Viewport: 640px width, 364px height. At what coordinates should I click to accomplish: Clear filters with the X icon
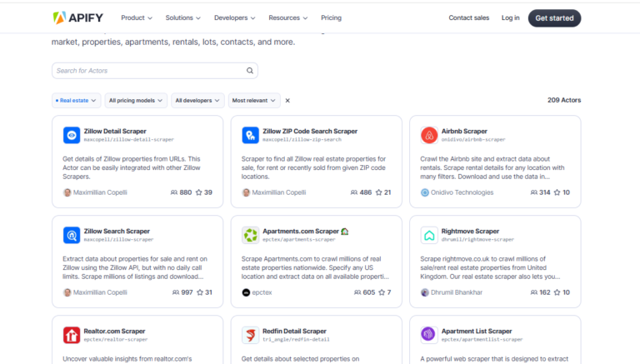point(287,101)
